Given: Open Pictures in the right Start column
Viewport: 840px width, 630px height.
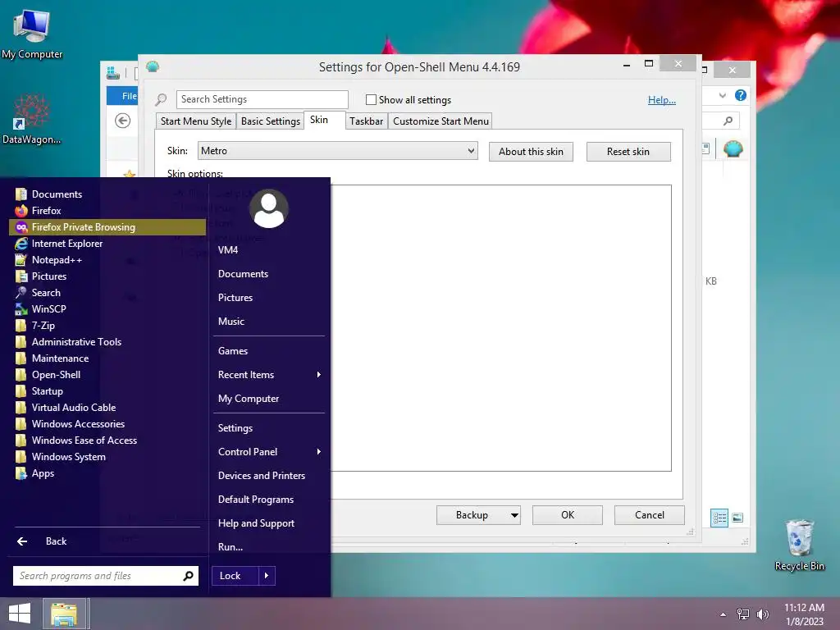Looking at the screenshot, I should pos(269,297).
